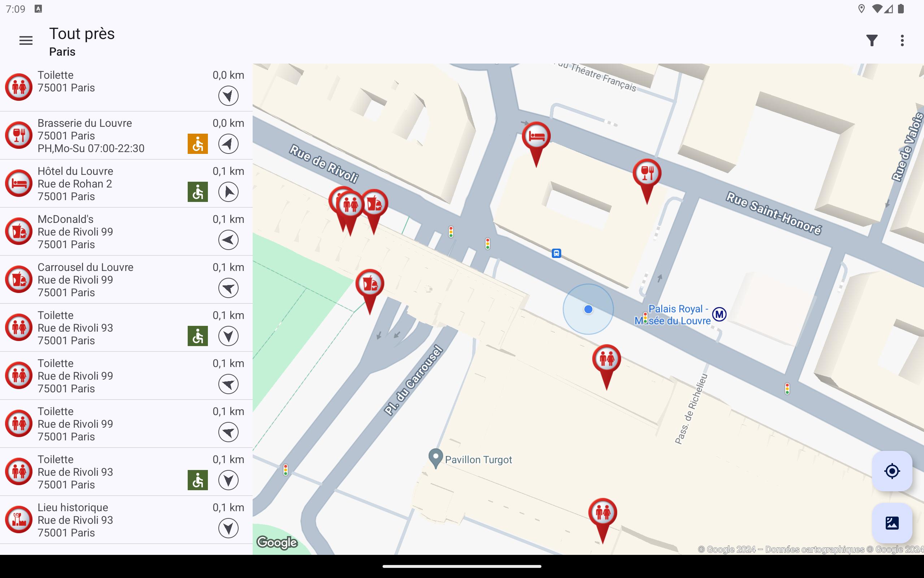Image resolution: width=924 pixels, height=578 pixels.
Task: Select the Carrousel du Louvre list entry
Action: click(x=126, y=280)
